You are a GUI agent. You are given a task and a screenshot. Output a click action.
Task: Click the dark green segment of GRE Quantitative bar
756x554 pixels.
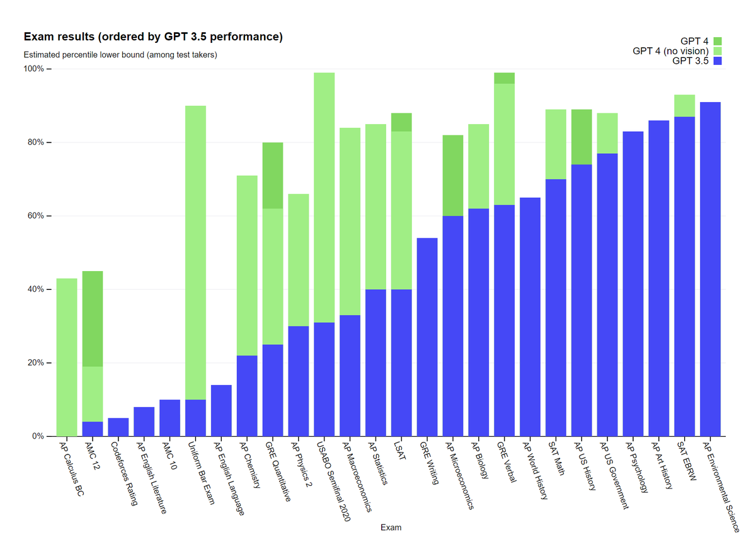click(x=273, y=176)
